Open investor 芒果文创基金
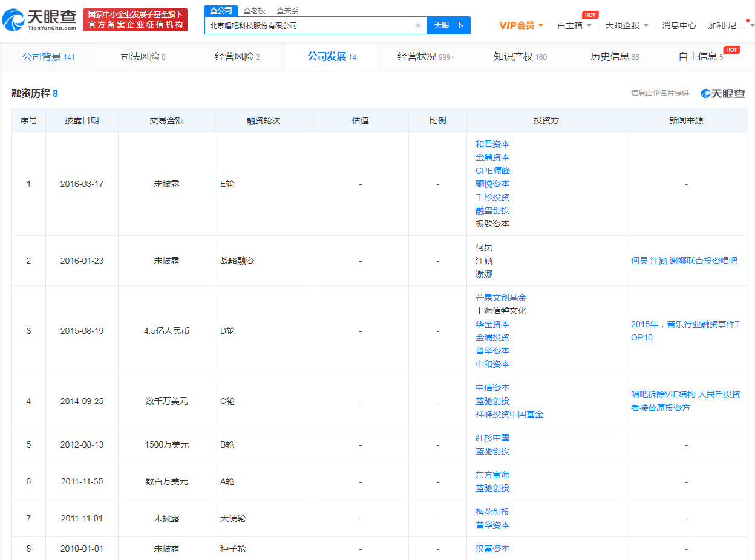Screen dimensions: 755x560 tap(501, 298)
